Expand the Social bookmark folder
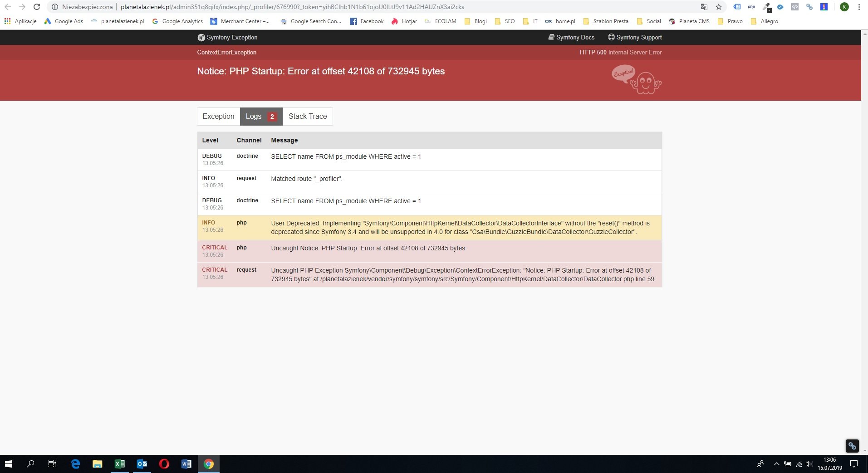868x473 pixels. 649,21
